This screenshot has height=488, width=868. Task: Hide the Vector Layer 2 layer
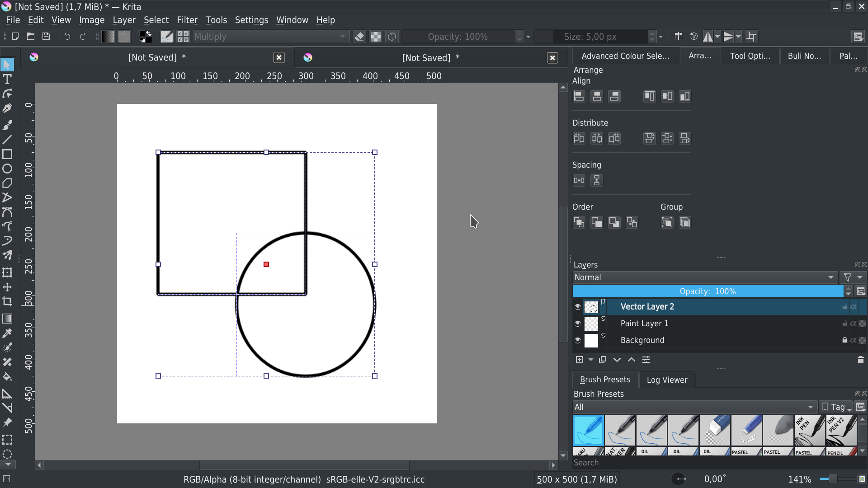click(x=578, y=307)
